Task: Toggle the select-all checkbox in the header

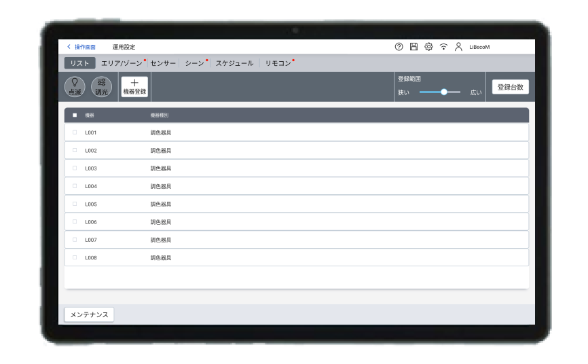Action: (x=75, y=115)
